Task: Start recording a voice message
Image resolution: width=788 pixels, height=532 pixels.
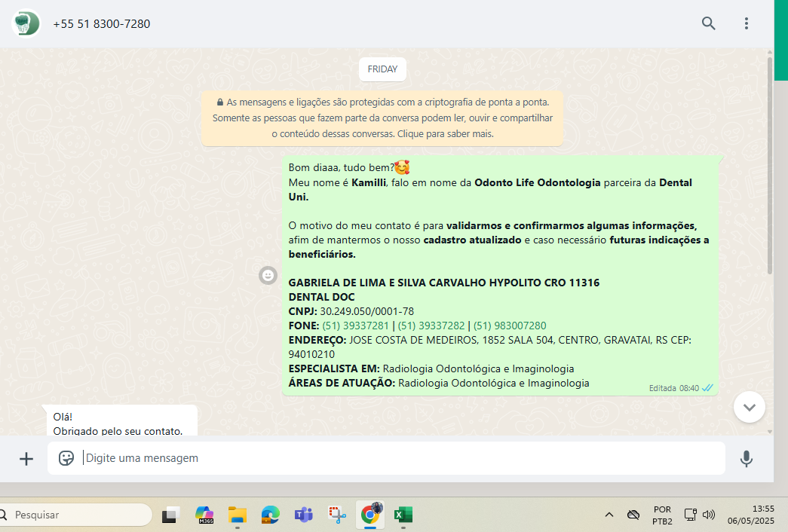Action: 747,458
